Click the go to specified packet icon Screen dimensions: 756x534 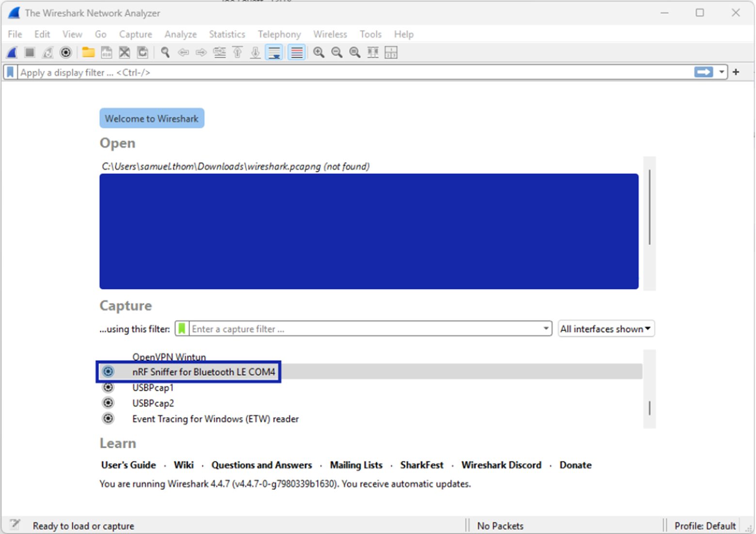220,52
